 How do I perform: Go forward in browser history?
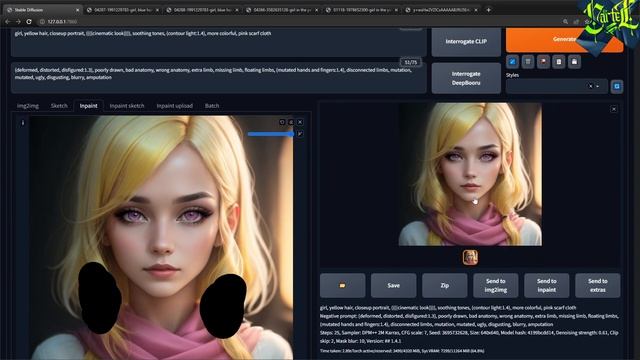(x=18, y=22)
